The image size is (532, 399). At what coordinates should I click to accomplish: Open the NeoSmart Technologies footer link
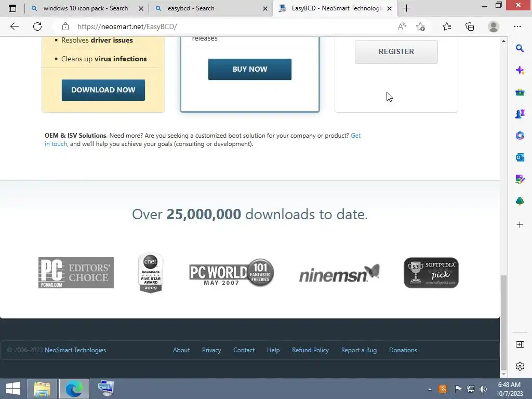75,350
